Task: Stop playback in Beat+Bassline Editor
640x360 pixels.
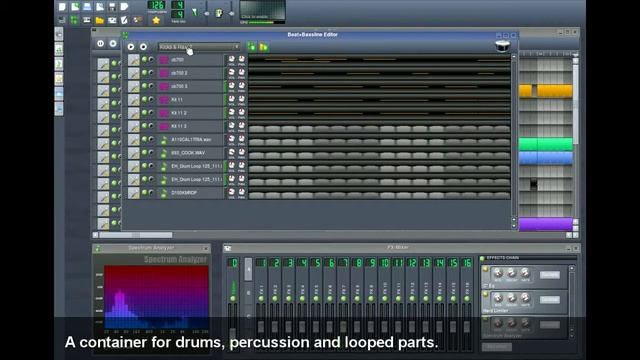Action: coord(143,47)
